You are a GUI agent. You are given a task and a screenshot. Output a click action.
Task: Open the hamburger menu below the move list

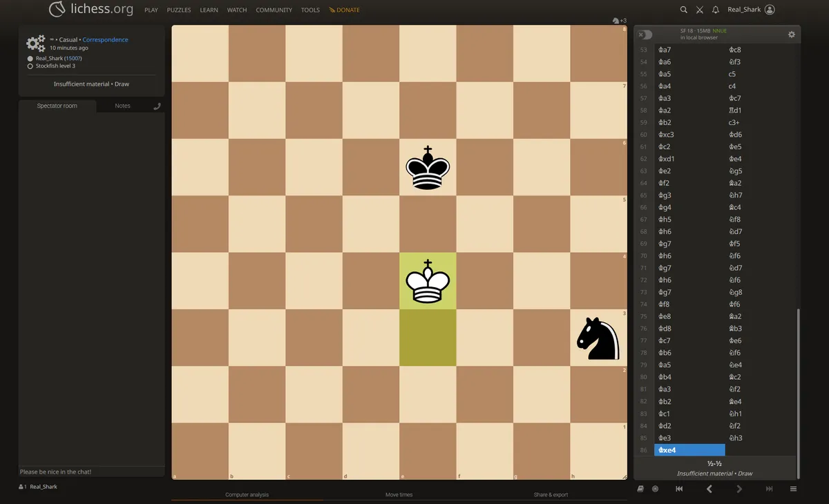[x=793, y=488]
